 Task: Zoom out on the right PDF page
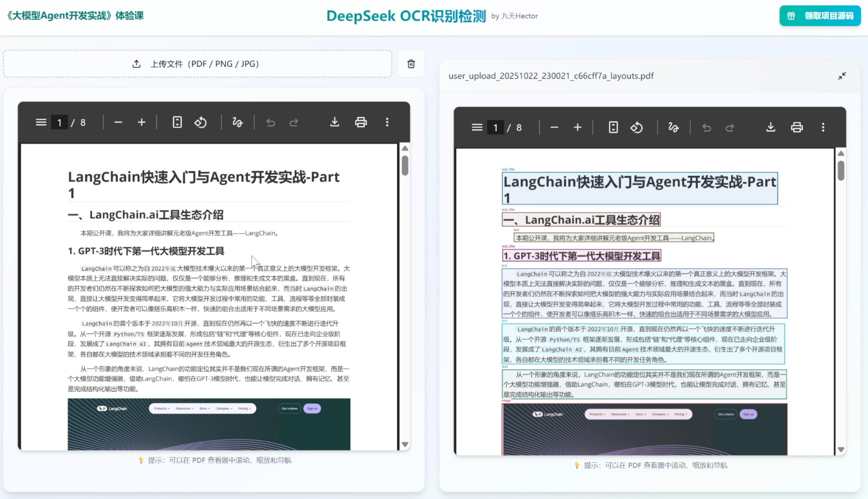click(x=554, y=127)
